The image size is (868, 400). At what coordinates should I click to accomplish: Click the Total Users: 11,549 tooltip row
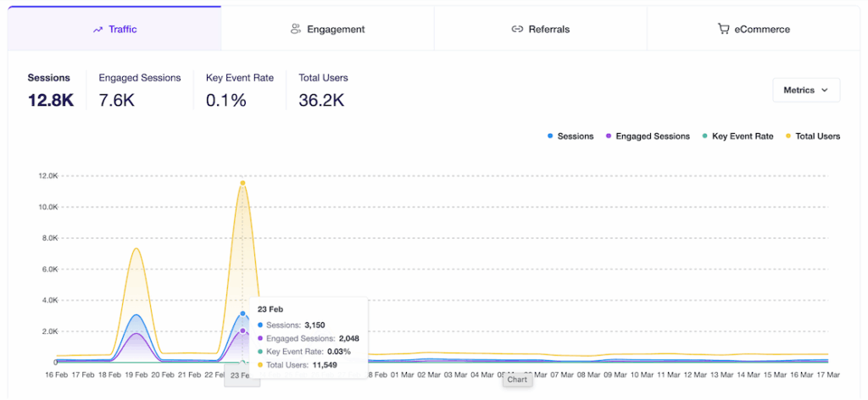click(298, 365)
